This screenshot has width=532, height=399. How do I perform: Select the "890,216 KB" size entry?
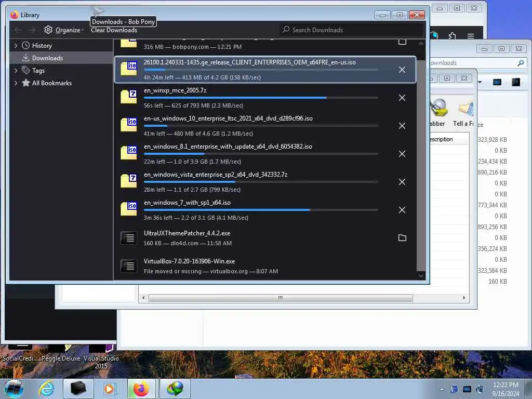coord(492,172)
